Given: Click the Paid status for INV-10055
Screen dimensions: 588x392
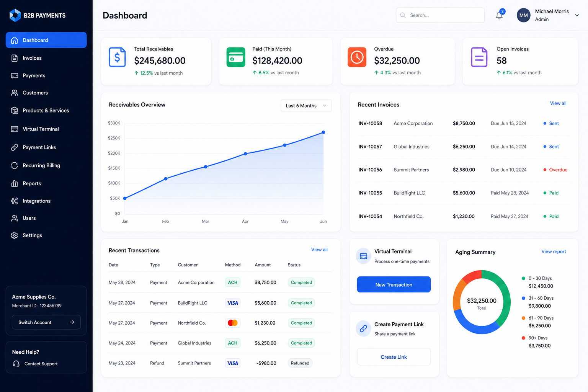Looking at the screenshot, I should 551,193.
